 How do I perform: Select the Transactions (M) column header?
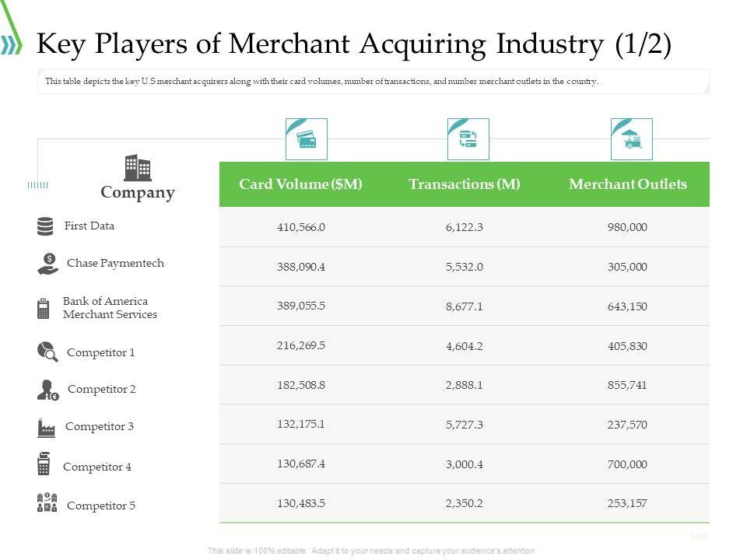[465, 184]
